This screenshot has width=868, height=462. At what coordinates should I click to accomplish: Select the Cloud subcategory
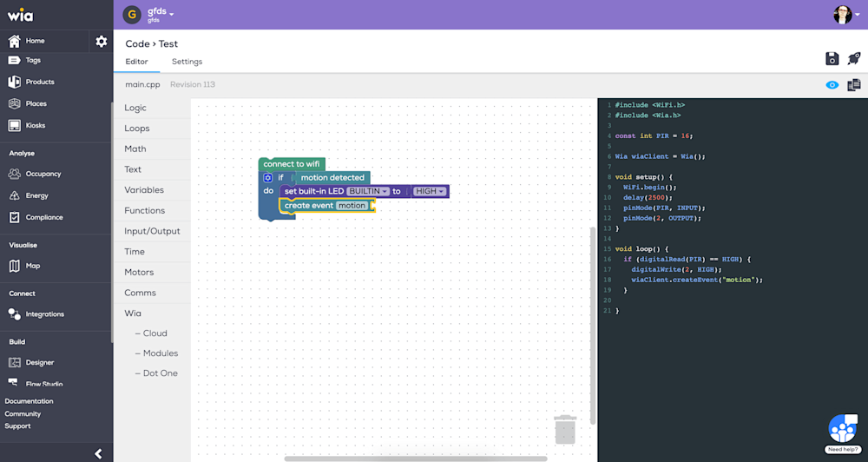pos(151,333)
